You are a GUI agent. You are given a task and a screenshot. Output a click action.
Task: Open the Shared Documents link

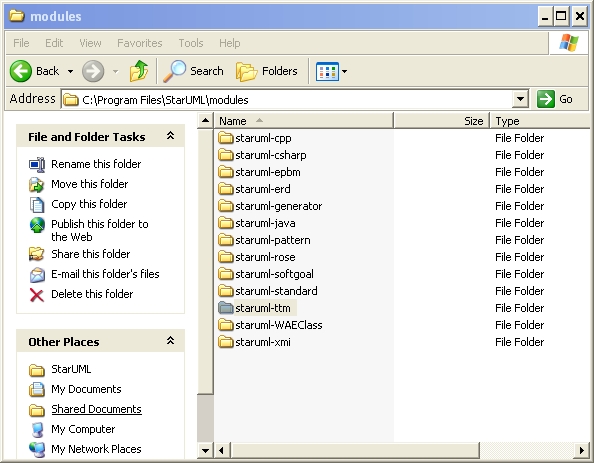(x=96, y=409)
